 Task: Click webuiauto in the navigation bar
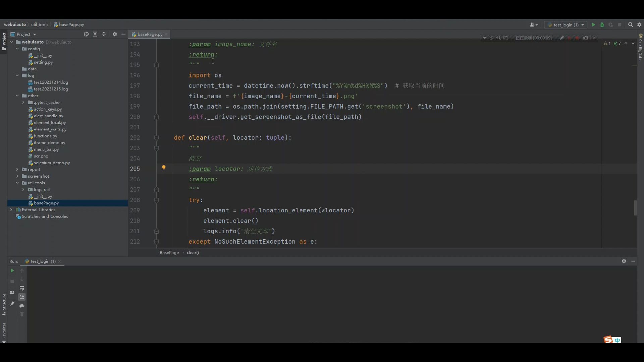(x=15, y=24)
